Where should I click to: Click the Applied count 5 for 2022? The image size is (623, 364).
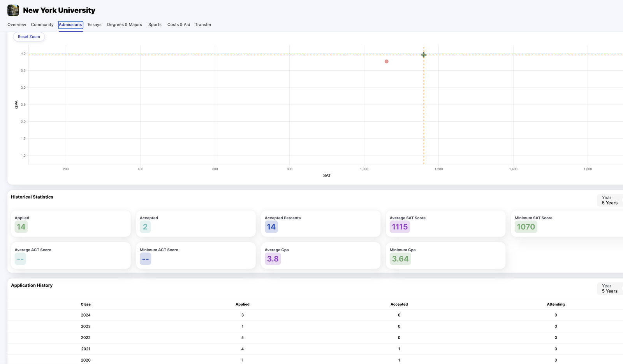pos(243,338)
